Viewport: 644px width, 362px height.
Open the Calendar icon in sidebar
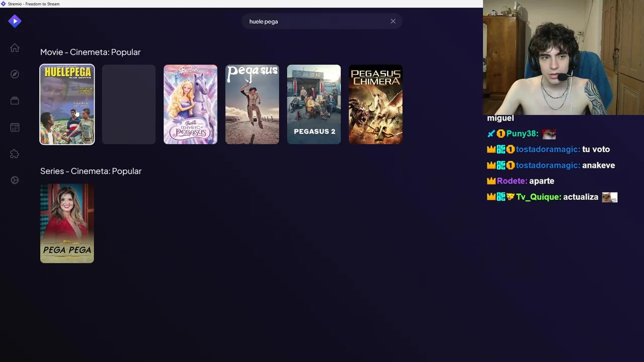(x=15, y=127)
